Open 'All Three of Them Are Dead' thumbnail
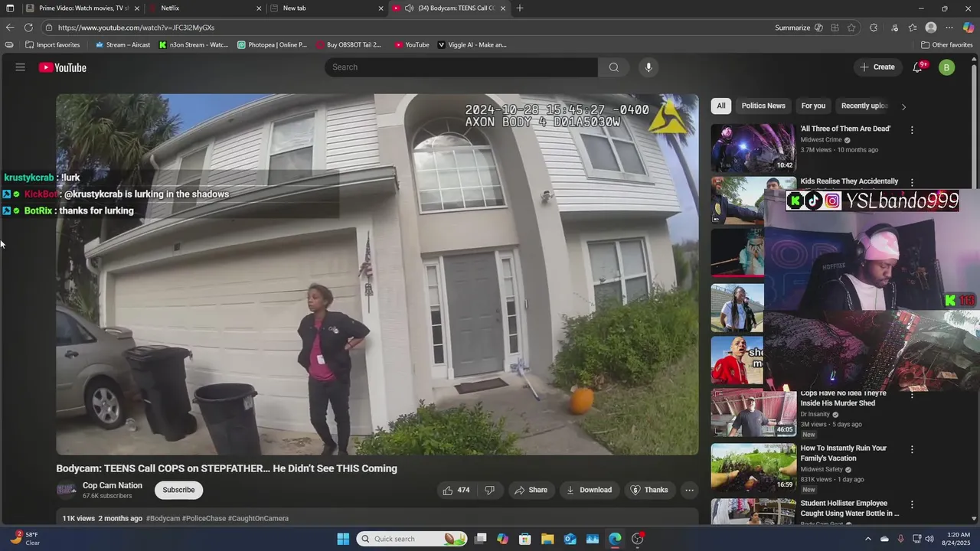 click(753, 148)
